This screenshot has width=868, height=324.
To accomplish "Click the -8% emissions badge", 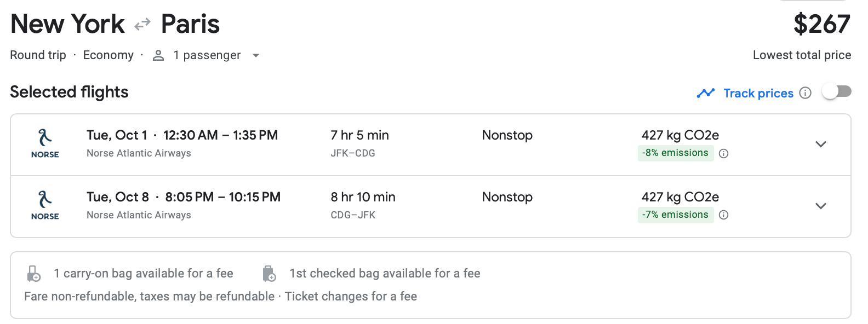I will pos(675,153).
